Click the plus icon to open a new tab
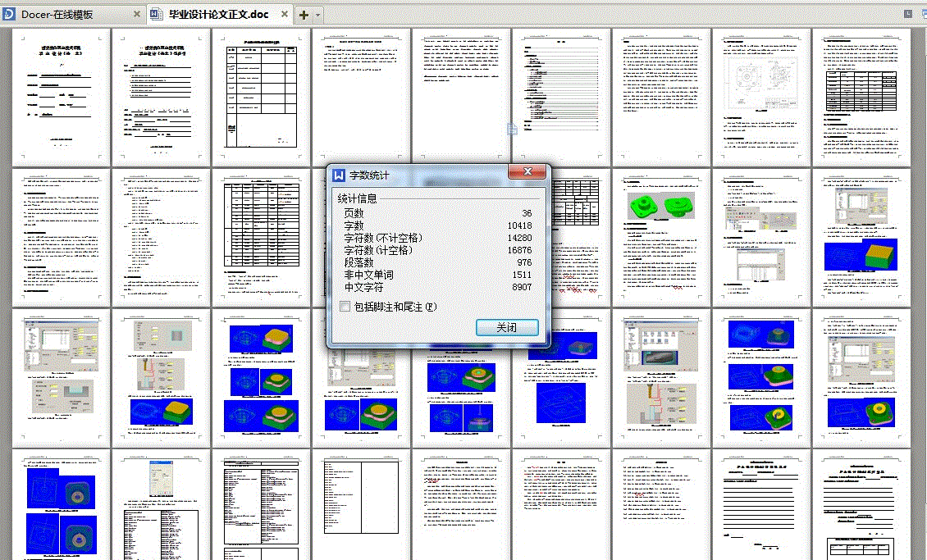The height and width of the screenshot is (560, 927). point(304,15)
